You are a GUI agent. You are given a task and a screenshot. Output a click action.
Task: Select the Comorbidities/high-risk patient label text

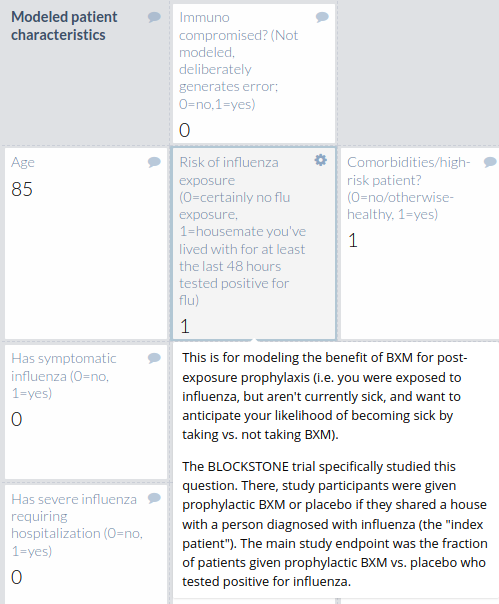(408, 188)
